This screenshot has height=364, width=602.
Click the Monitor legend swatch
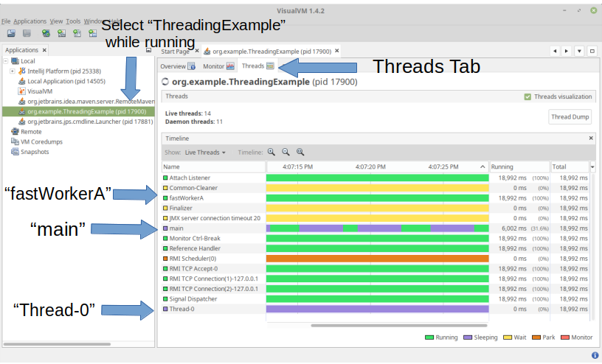[x=565, y=337]
